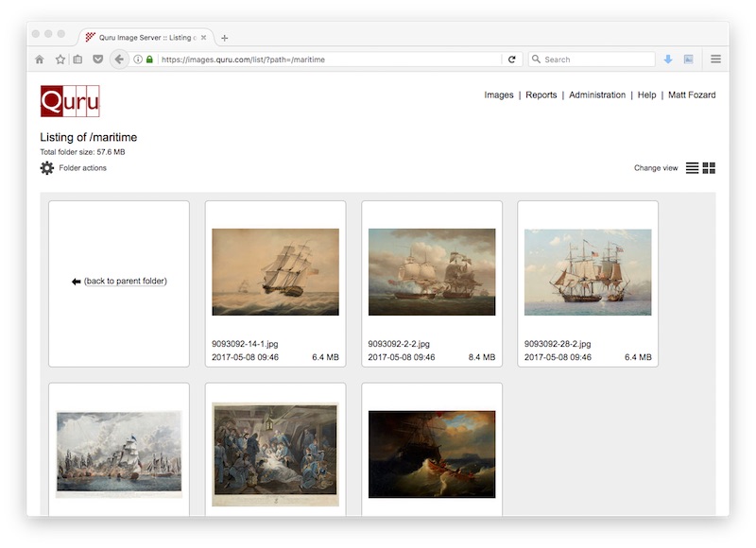Switch to grid view icon
The height and width of the screenshot is (548, 756).
point(709,168)
